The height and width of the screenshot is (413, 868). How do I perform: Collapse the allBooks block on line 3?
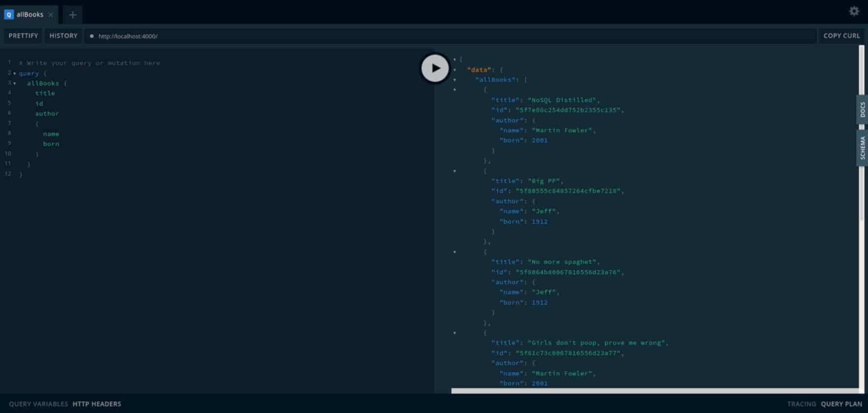(15, 83)
